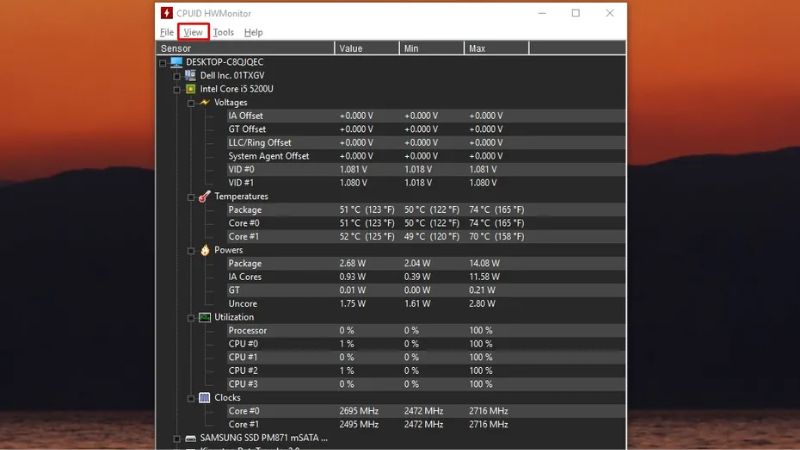Select the VID #1 row
Image resolution: width=800 pixels, height=450 pixels.
(x=426, y=183)
